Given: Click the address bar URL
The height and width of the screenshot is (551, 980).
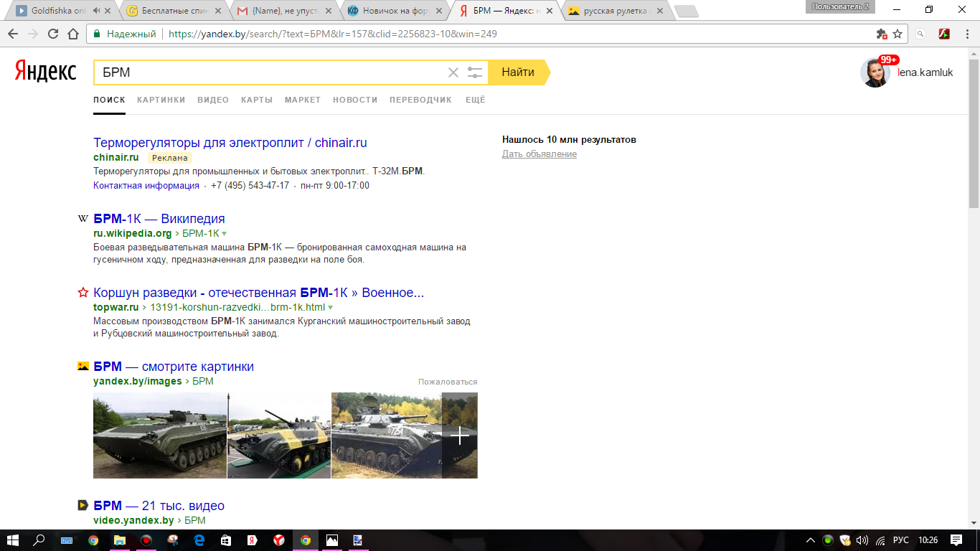Looking at the screenshot, I should coord(333,34).
